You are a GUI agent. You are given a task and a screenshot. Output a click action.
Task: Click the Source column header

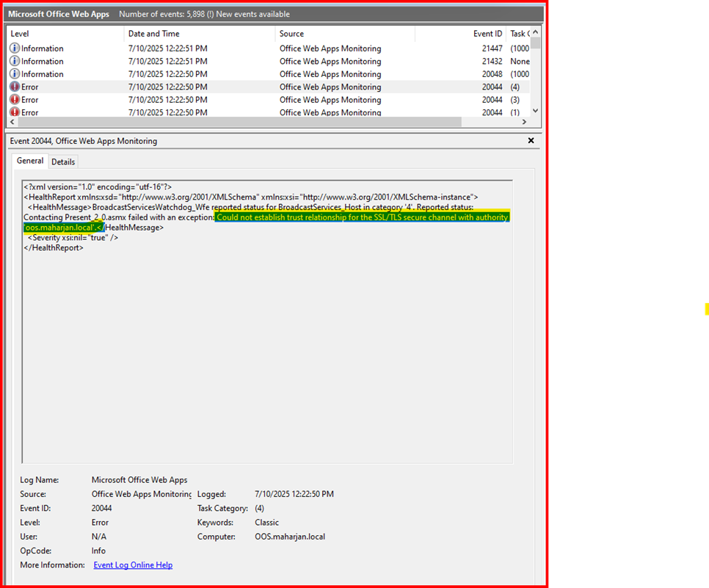point(345,34)
